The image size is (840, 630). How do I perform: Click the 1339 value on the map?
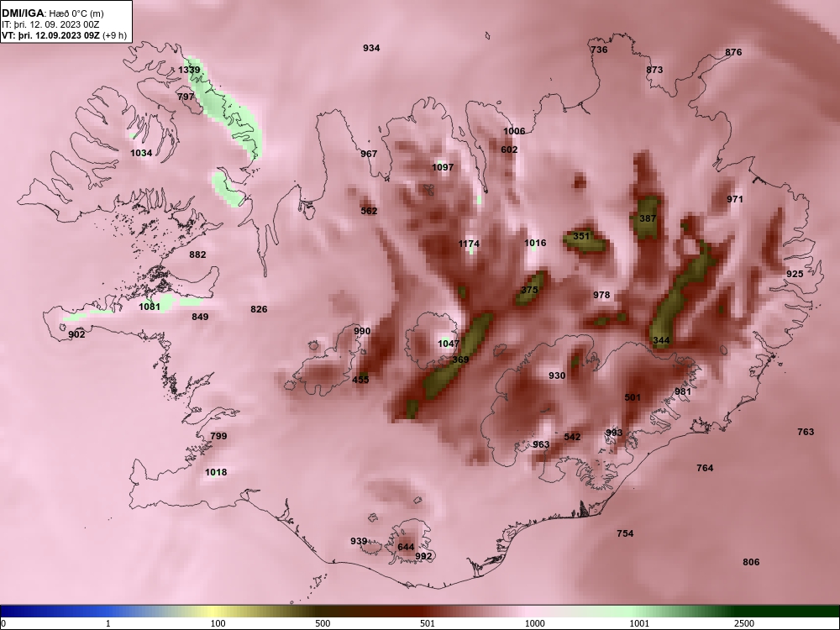pos(189,71)
